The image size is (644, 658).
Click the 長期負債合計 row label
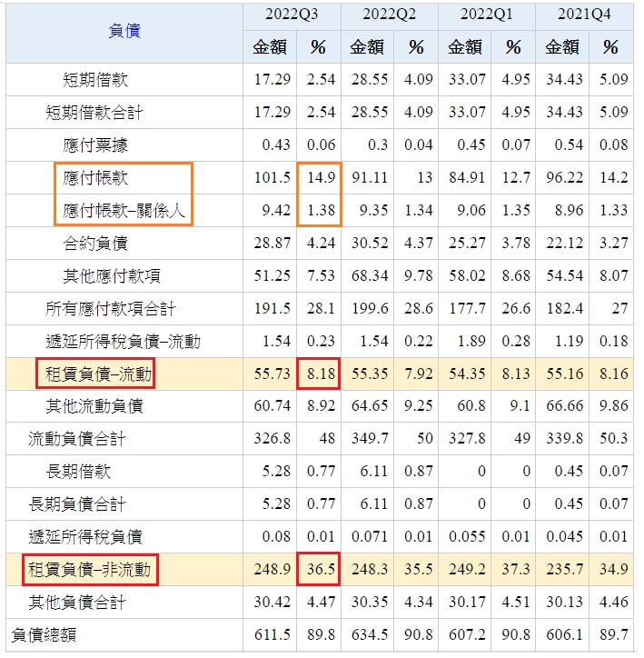(x=77, y=504)
